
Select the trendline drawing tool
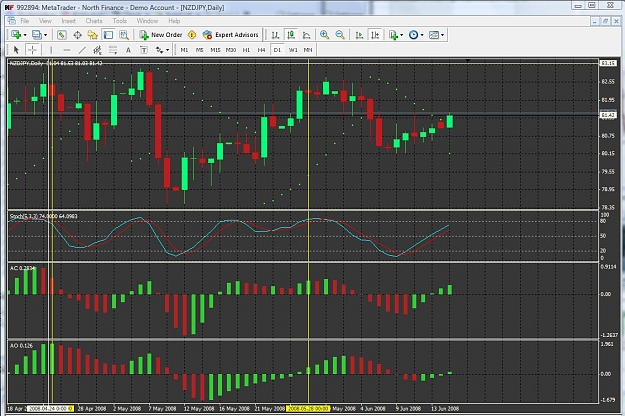pos(82,50)
